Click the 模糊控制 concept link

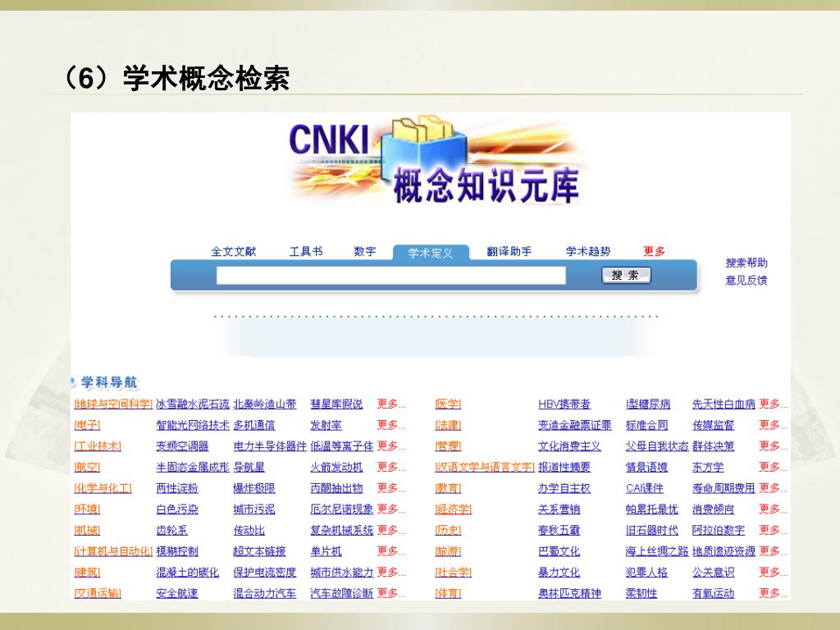177,551
